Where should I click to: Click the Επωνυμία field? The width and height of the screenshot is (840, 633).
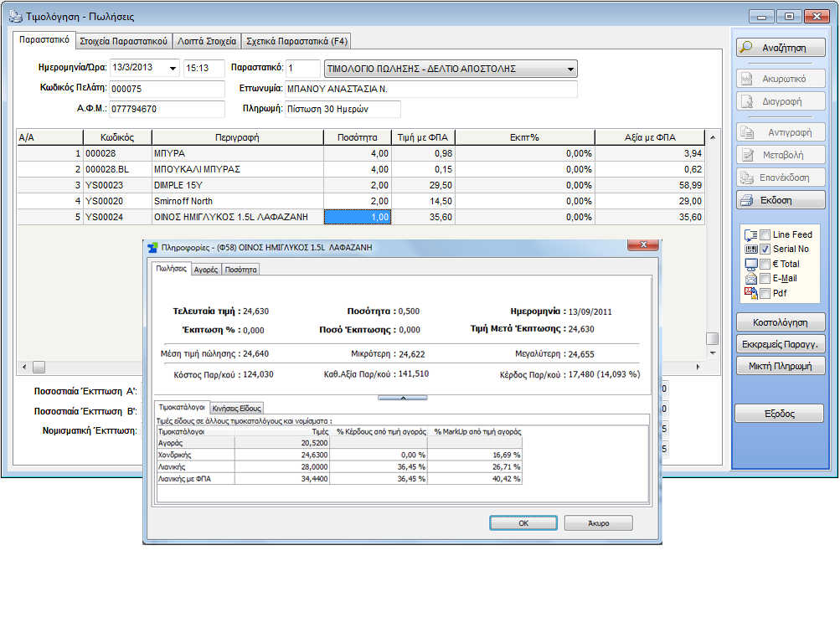(431, 89)
